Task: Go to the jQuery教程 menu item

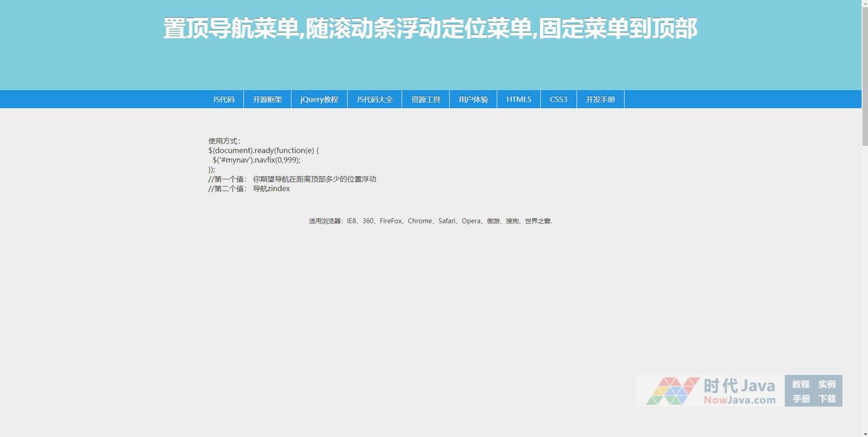Action: 319,99
